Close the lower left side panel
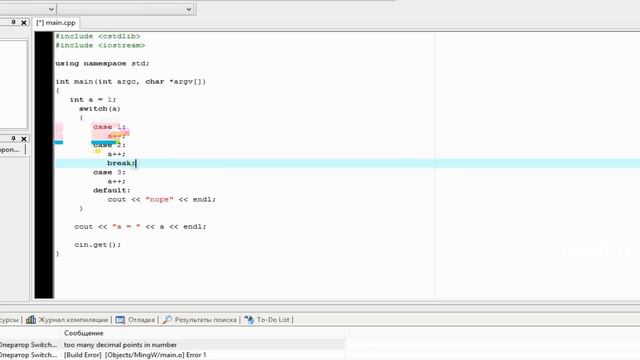The width and height of the screenshot is (640, 360). click(x=24, y=139)
